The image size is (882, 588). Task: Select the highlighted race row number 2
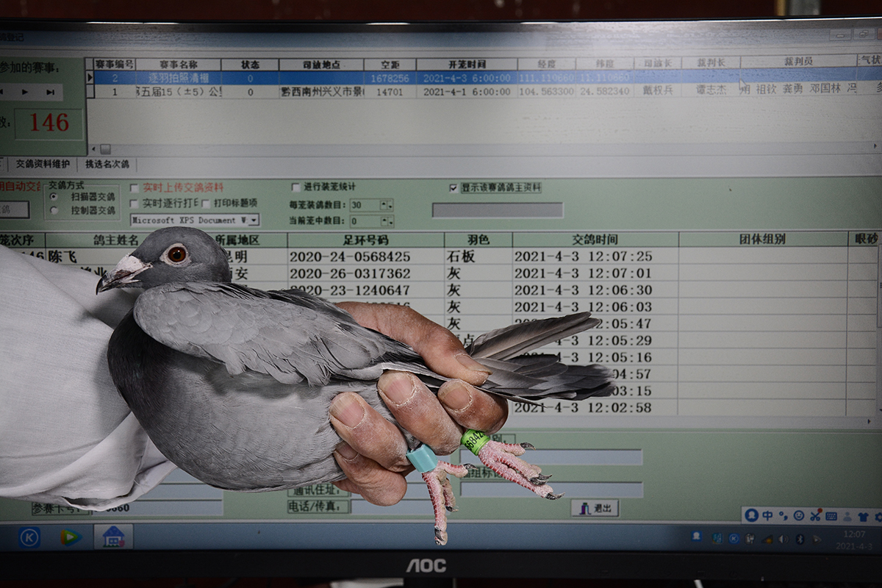(484, 77)
